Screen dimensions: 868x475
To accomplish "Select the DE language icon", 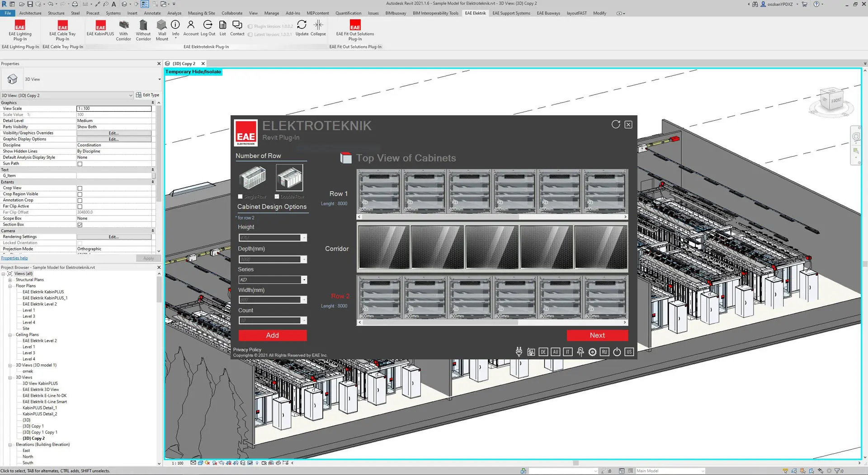I will point(543,352).
